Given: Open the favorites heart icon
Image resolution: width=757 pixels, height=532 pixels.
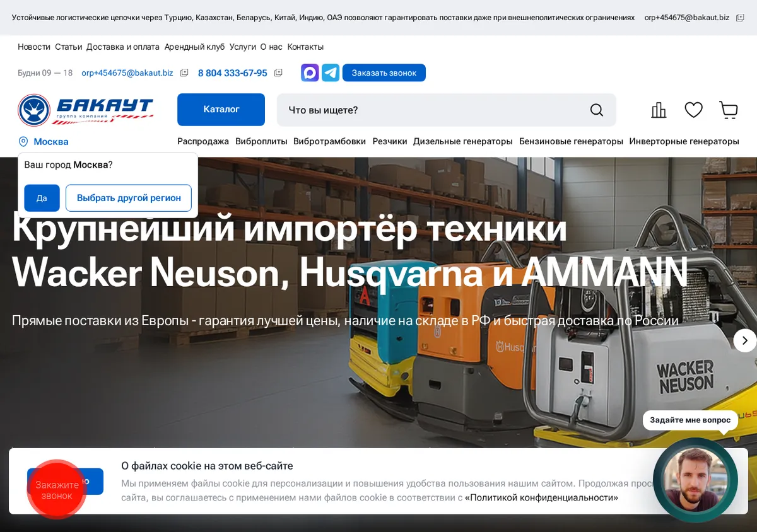Looking at the screenshot, I should (x=694, y=110).
